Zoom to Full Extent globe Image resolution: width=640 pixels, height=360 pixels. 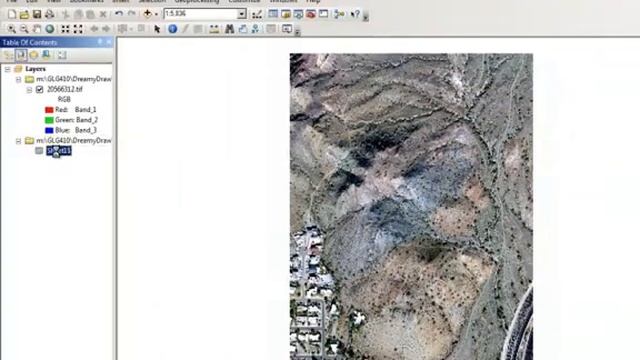click(50, 29)
